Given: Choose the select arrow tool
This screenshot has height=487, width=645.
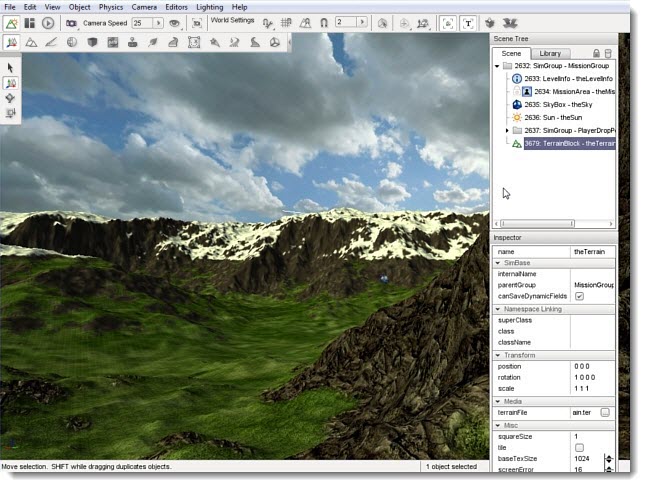Looking at the screenshot, I should [x=11, y=67].
